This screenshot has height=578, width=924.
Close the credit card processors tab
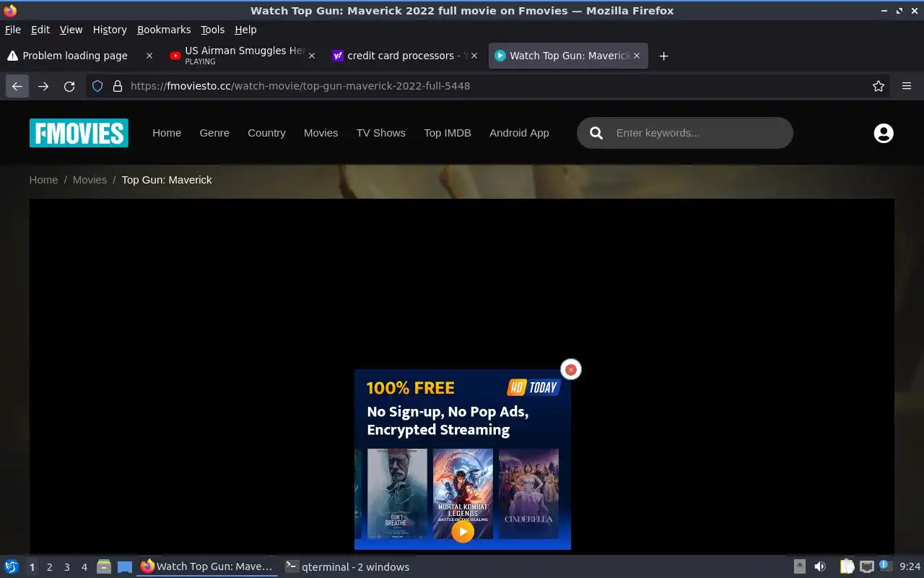(x=474, y=56)
